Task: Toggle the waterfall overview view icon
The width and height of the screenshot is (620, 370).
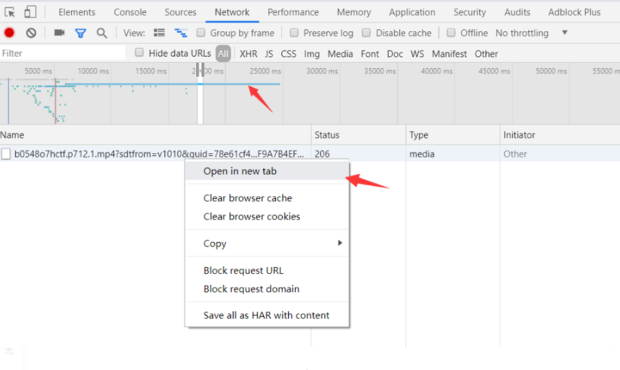Action: [x=181, y=33]
